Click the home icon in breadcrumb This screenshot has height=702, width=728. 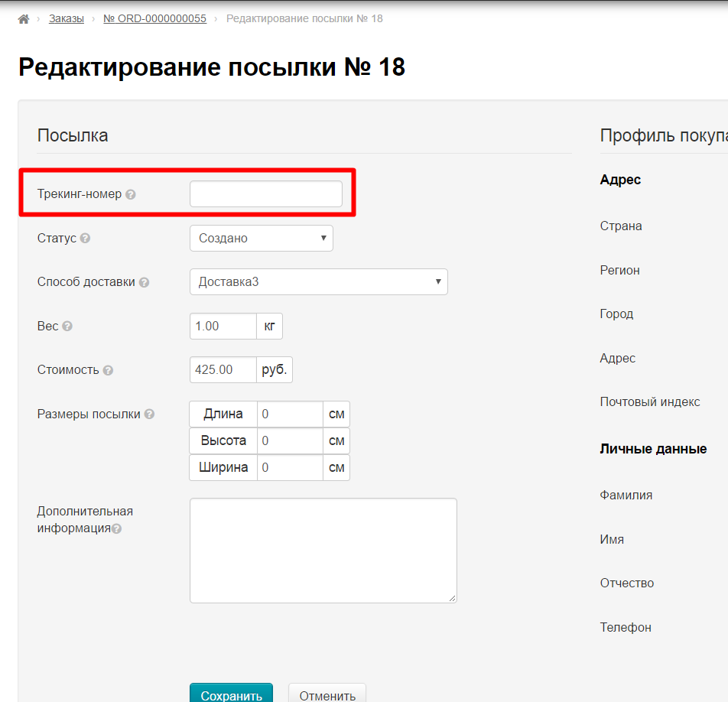[x=23, y=18]
